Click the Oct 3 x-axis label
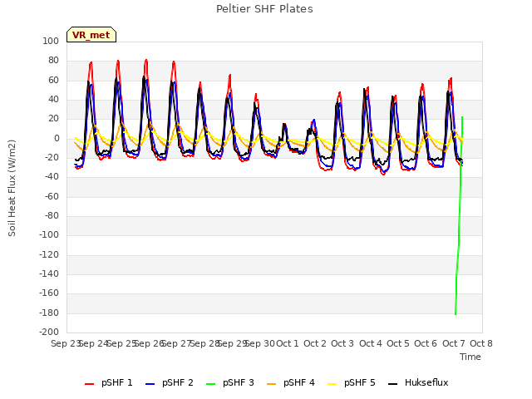This screenshot has width=532, height=399. pyautogui.click(x=342, y=343)
